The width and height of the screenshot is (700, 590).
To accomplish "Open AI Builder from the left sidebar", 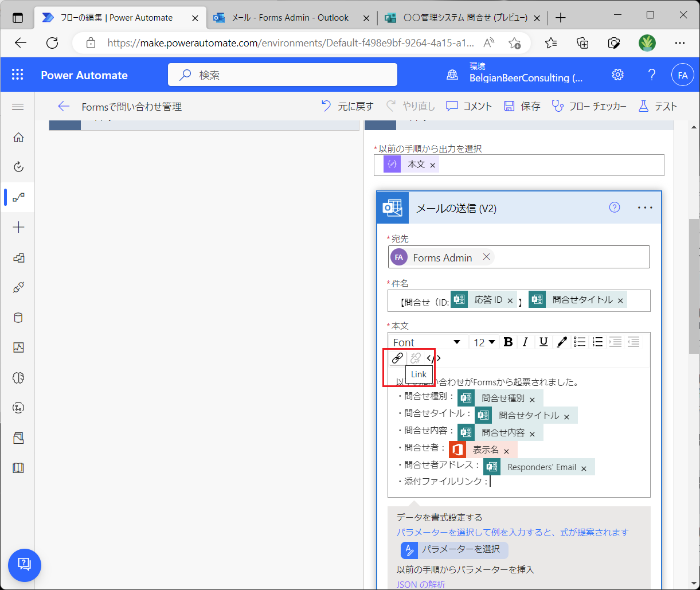I will pyautogui.click(x=18, y=378).
